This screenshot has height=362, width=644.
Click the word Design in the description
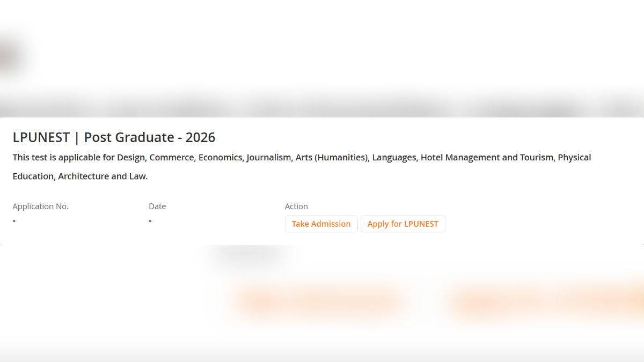tap(130, 157)
